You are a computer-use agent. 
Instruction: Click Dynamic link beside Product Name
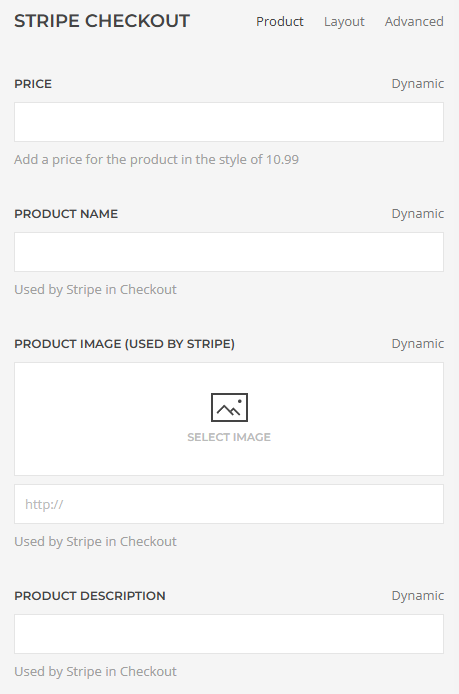[x=417, y=213]
